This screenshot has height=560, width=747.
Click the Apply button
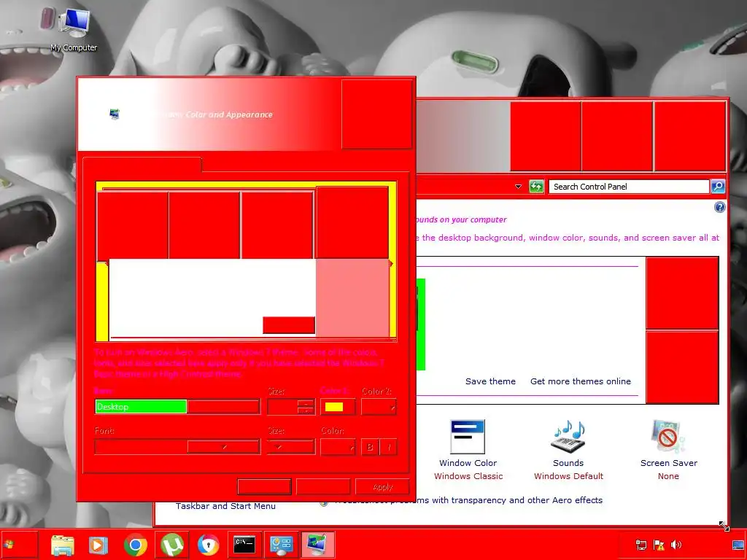point(382,486)
